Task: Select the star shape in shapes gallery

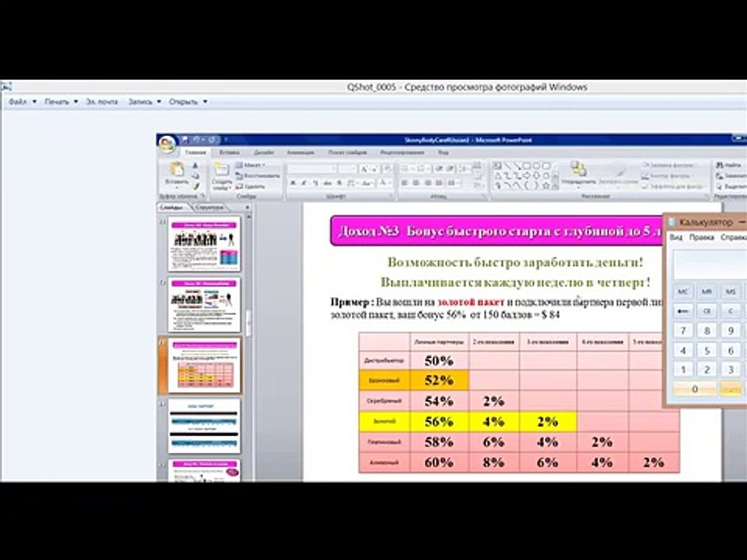Action: (x=546, y=186)
